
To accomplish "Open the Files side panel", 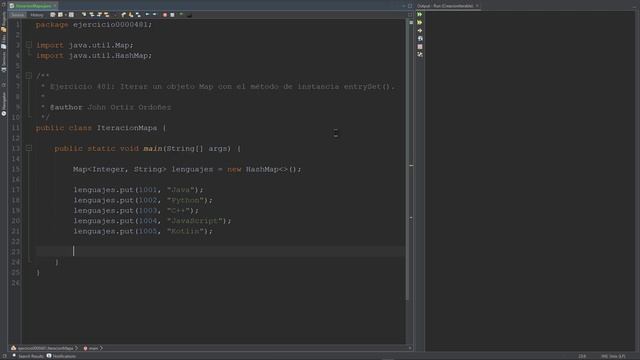I will [x=4, y=42].
